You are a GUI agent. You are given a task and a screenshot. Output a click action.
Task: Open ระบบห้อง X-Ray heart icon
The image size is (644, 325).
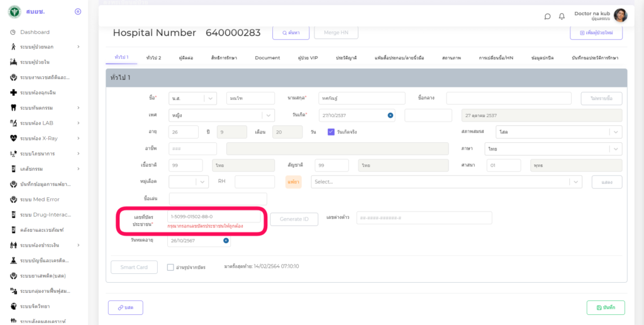click(13, 138)
